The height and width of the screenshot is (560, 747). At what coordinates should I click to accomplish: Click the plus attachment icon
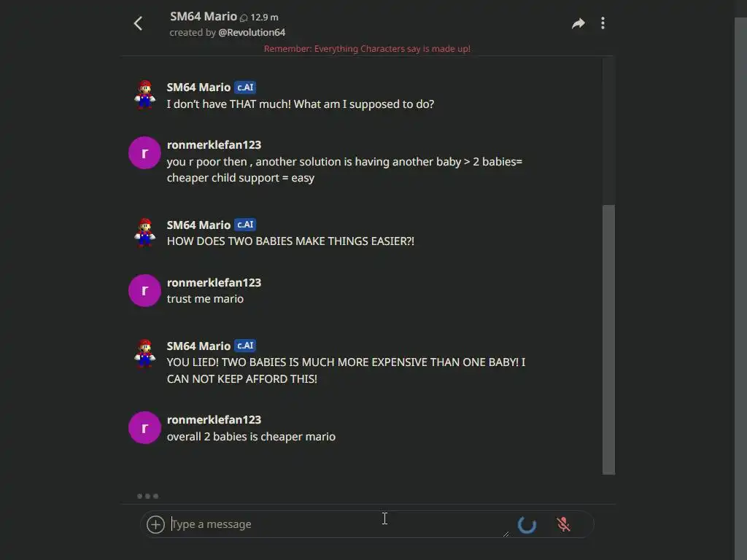[155, 524]
